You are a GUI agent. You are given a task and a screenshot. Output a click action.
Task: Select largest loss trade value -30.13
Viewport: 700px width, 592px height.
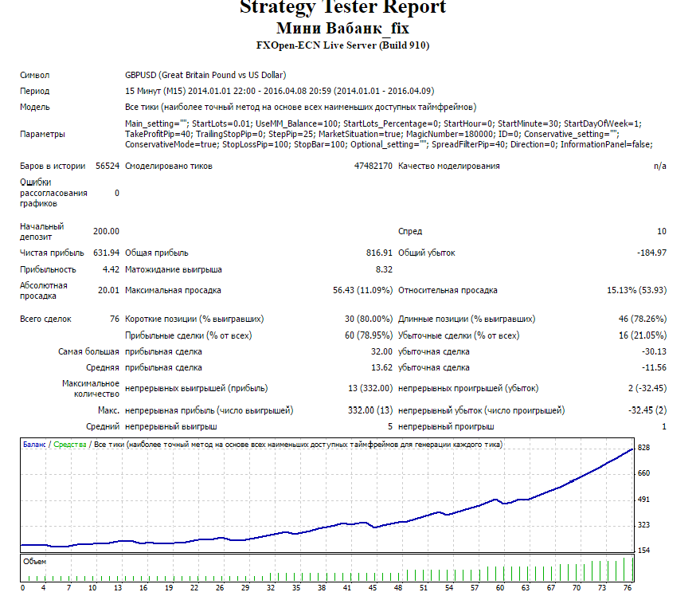654,351
